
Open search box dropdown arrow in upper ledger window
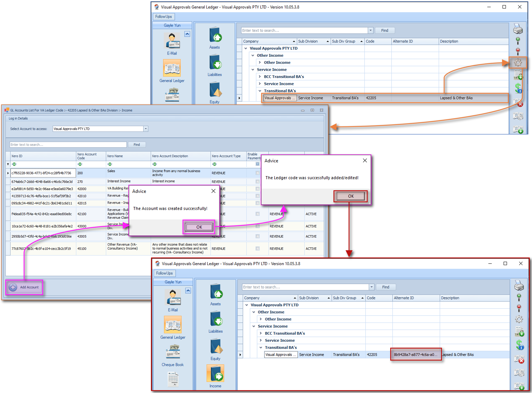click(370, 30)
